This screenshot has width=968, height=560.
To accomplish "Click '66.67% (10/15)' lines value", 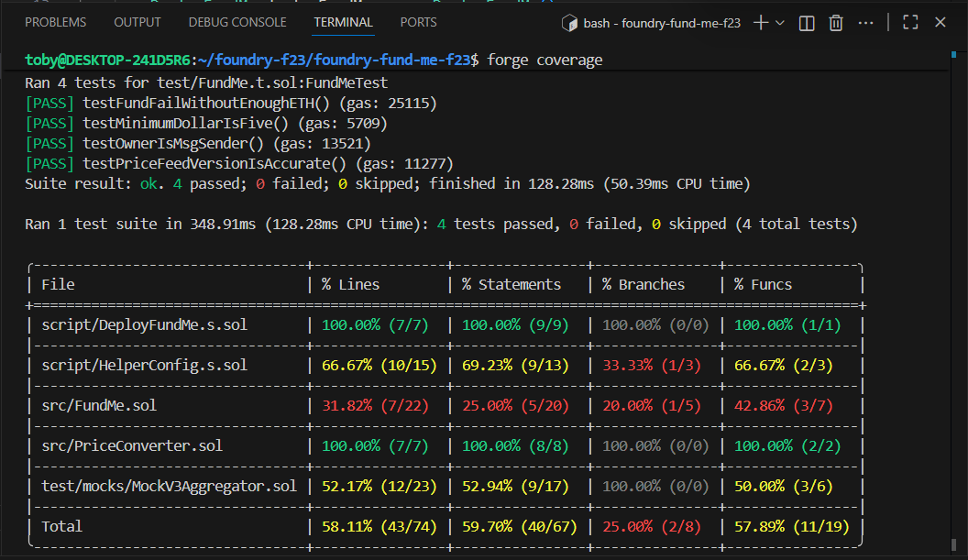I will tap(379, 366).
